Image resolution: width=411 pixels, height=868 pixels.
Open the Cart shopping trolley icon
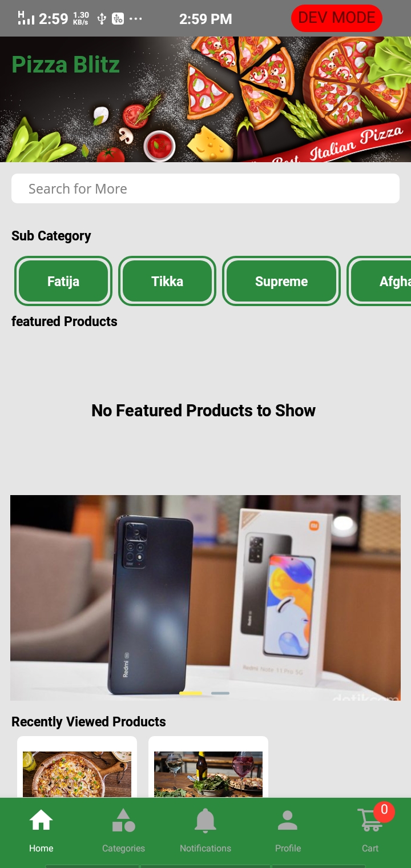369,821
